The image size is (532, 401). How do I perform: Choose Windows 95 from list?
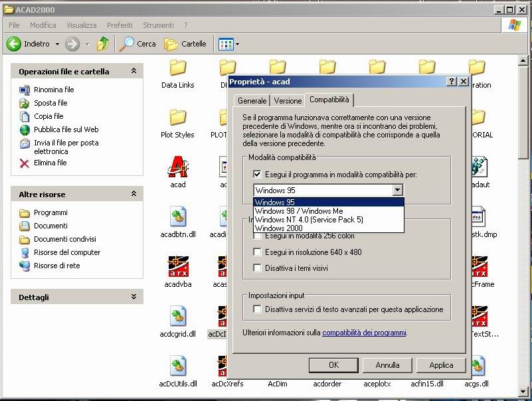pos(328,202)
